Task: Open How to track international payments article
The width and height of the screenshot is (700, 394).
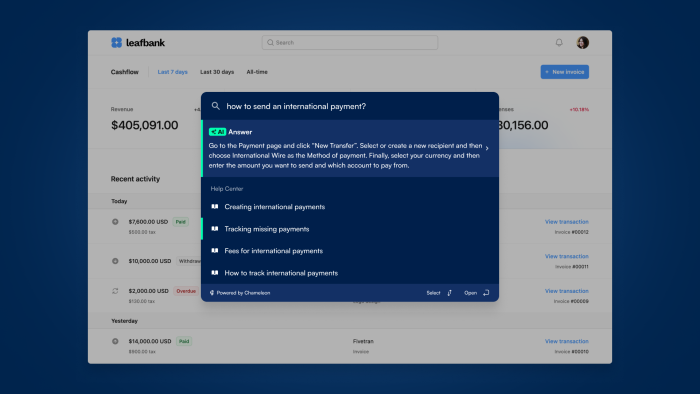Action: [x=350, y=273]
